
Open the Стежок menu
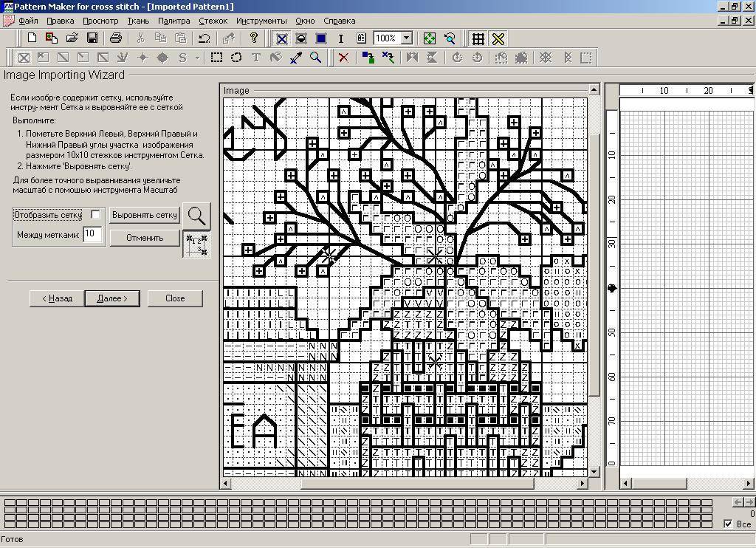click(213, 21)
